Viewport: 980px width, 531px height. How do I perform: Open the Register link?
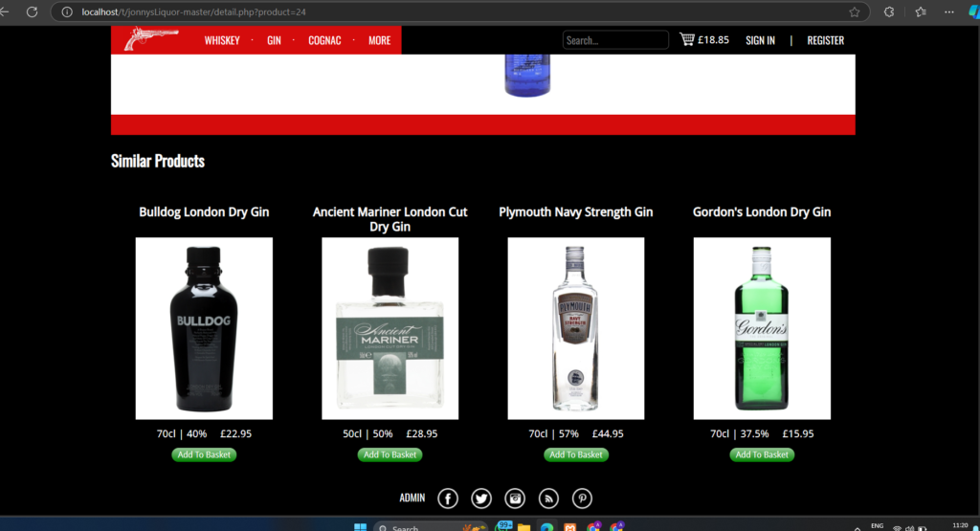click(825, 40)
